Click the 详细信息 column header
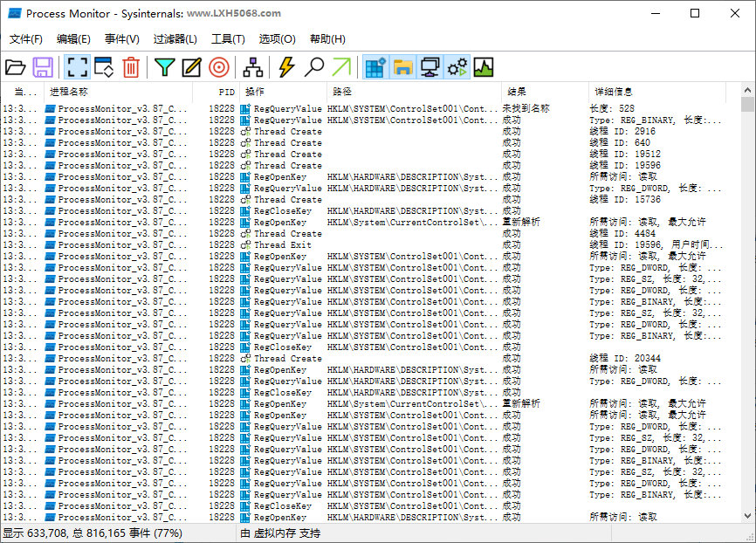Screen dimensions: 756x543 point(657,93)
